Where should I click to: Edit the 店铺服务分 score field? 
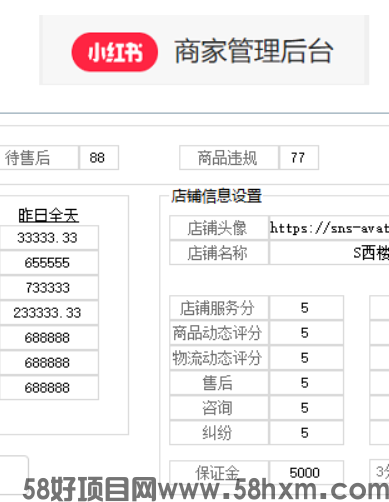click(x=306, y=308)
